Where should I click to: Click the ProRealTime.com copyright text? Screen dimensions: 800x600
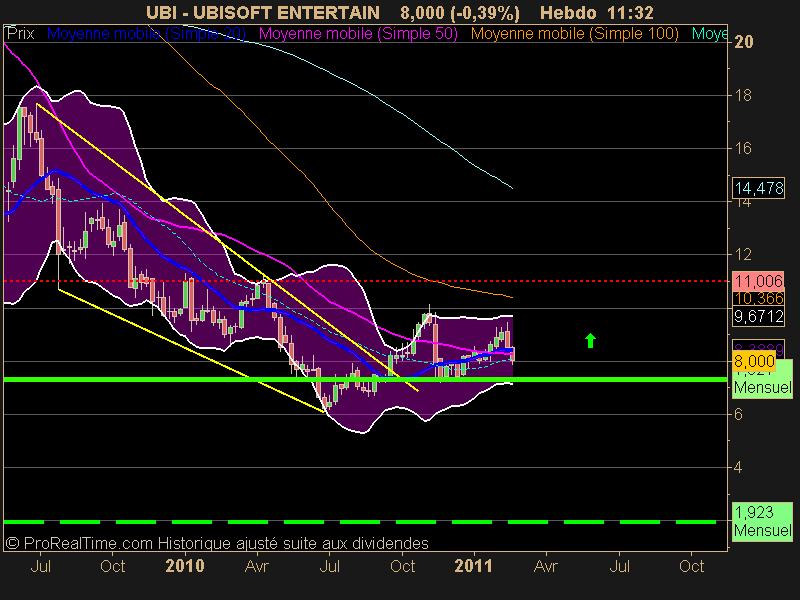pos(217,543)
